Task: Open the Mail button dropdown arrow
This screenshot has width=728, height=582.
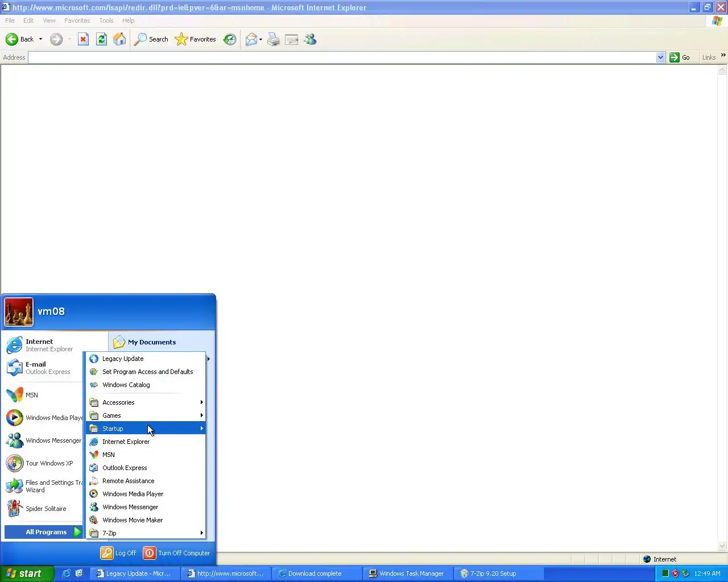Action: (x=260, y=39)
